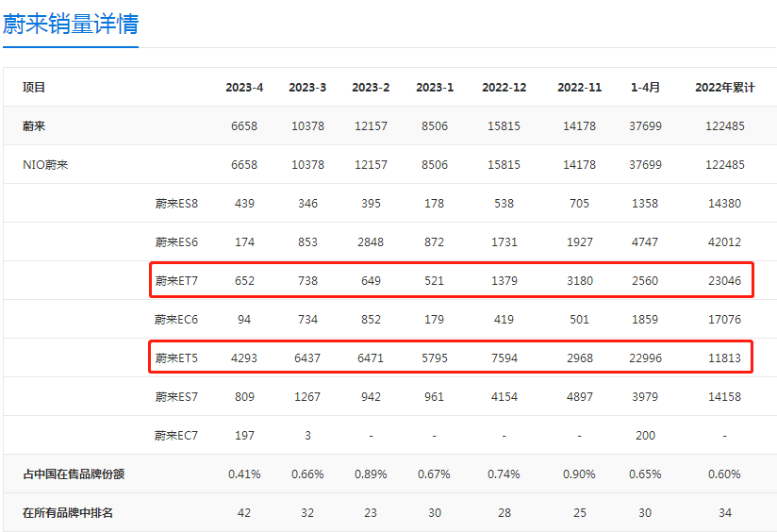Viewport: 777px width, 532px height.
Task: Select ET7 cumulative value 23046
Action: tap(724, 281)
